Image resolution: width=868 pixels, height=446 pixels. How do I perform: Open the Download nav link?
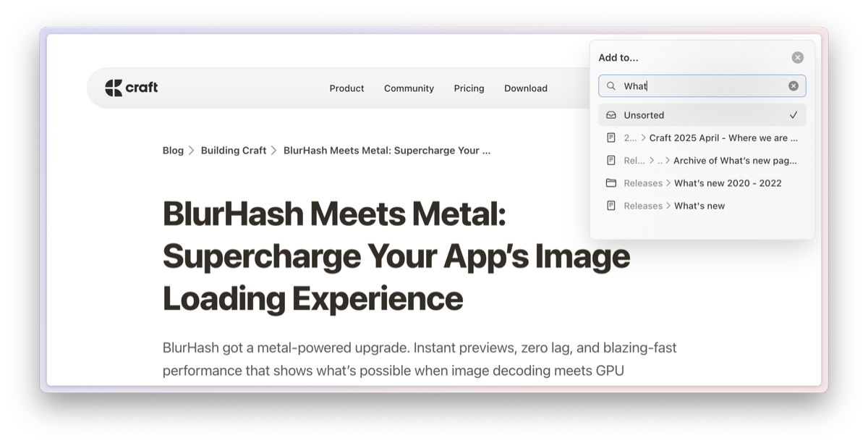pyautogui.click(x=526, y=88)
